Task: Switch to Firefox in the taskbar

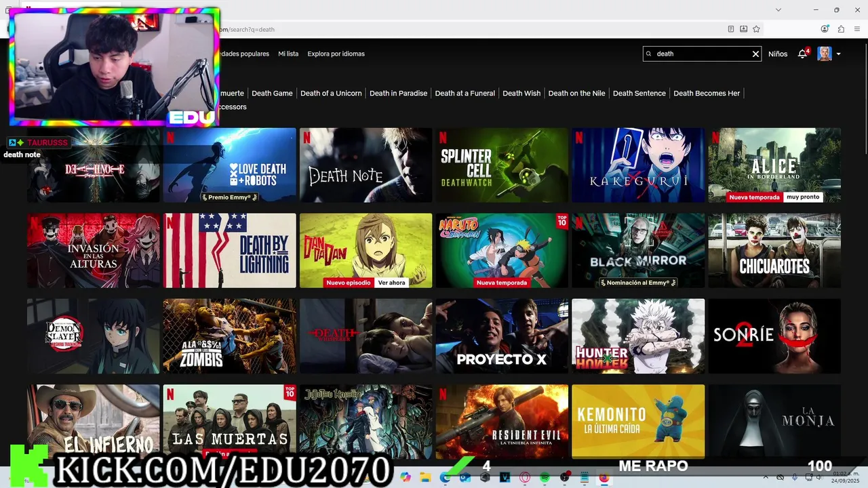Action: pos(604,477)
